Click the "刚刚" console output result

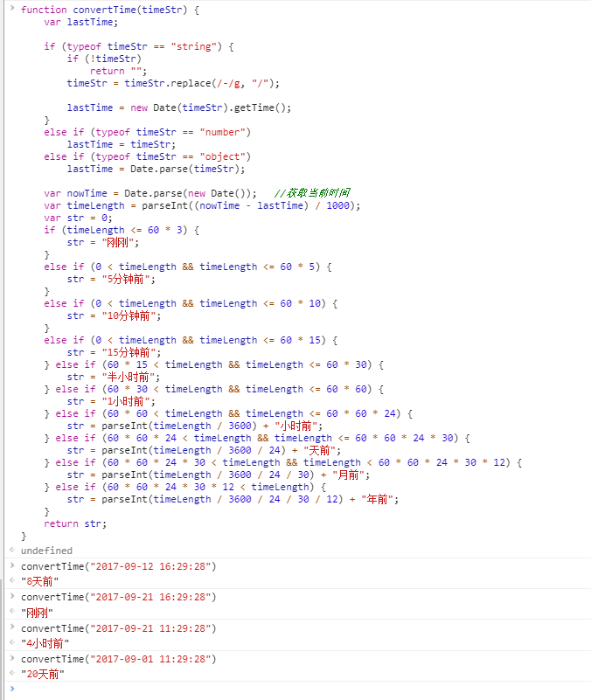(37, 613)
